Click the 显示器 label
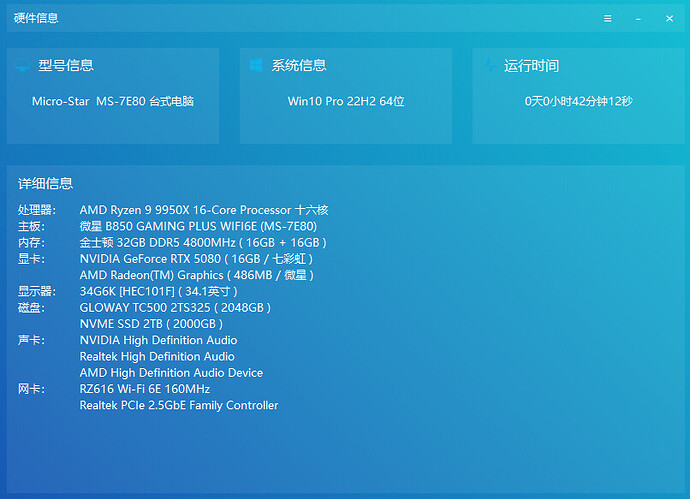This screenshot has height=499, width=690. (37, 291)
